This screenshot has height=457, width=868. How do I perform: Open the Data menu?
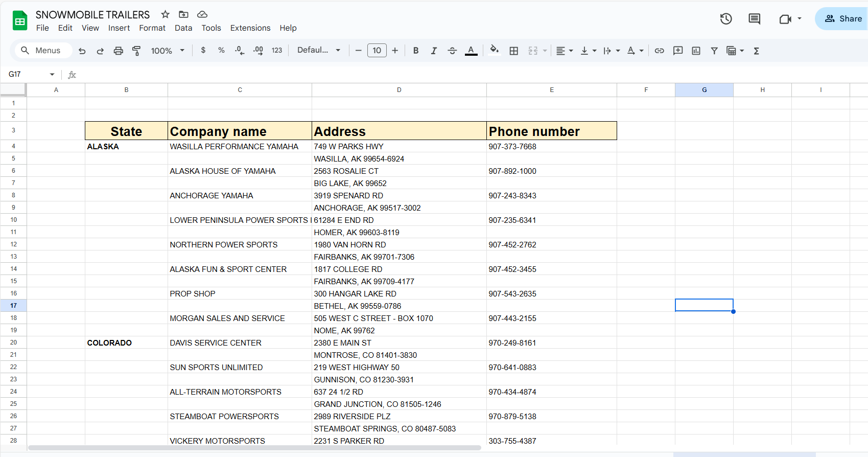[183, 28]
